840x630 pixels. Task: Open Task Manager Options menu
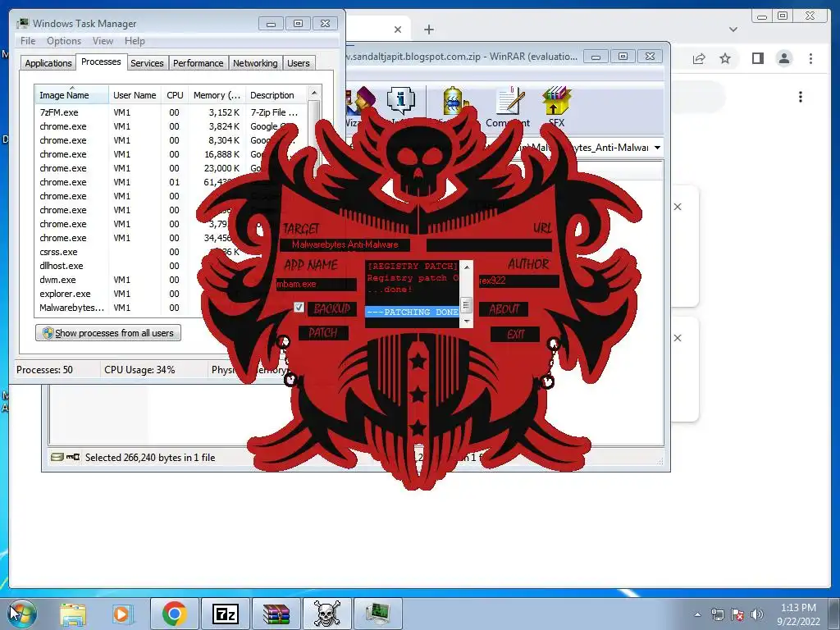coord(64,41)
